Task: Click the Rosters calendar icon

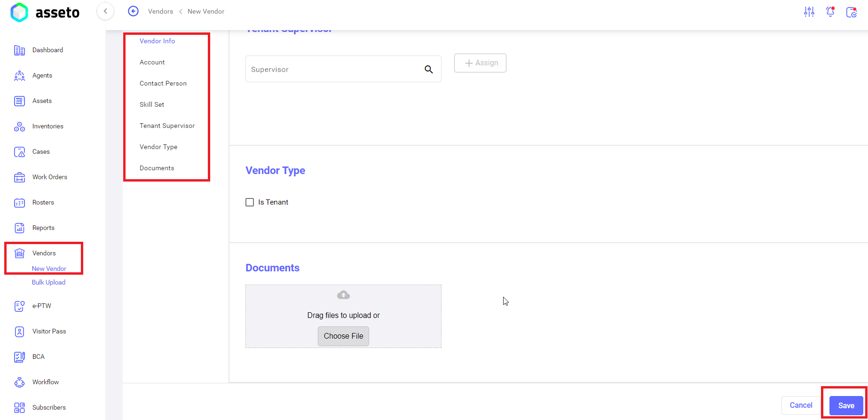Action: 19,203
